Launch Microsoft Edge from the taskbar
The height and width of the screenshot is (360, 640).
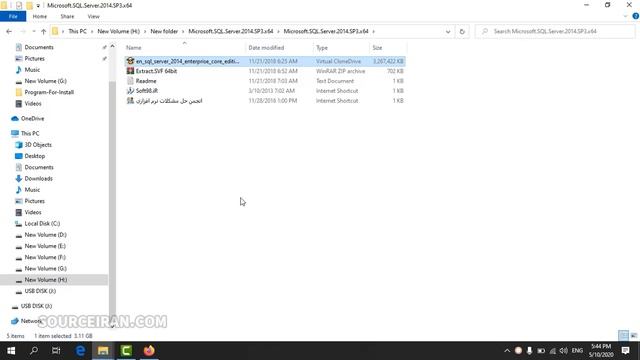point(80,351)
